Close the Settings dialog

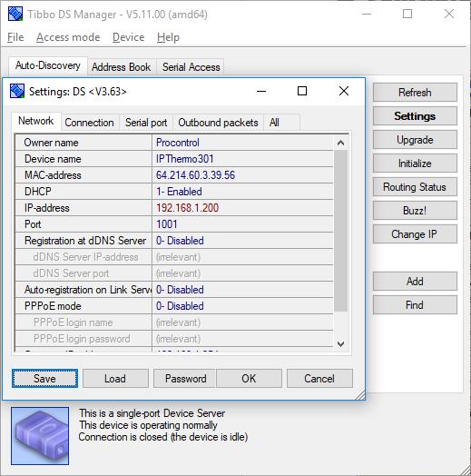[x=344, y=91]
